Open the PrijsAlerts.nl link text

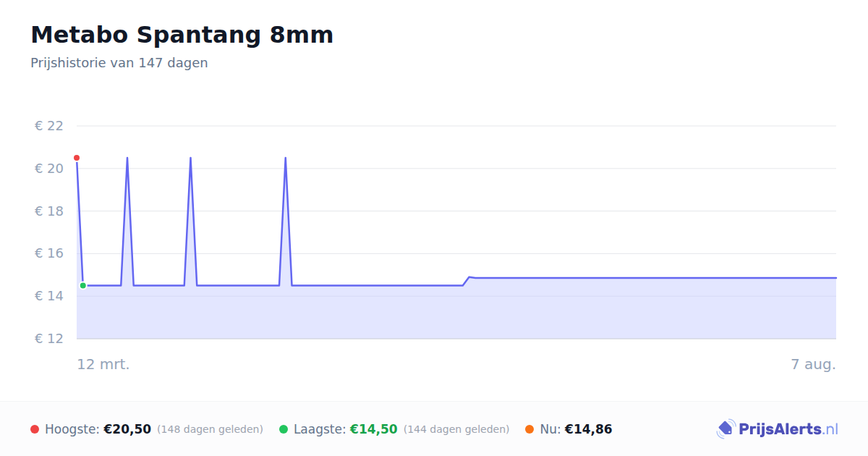point(788,429)
